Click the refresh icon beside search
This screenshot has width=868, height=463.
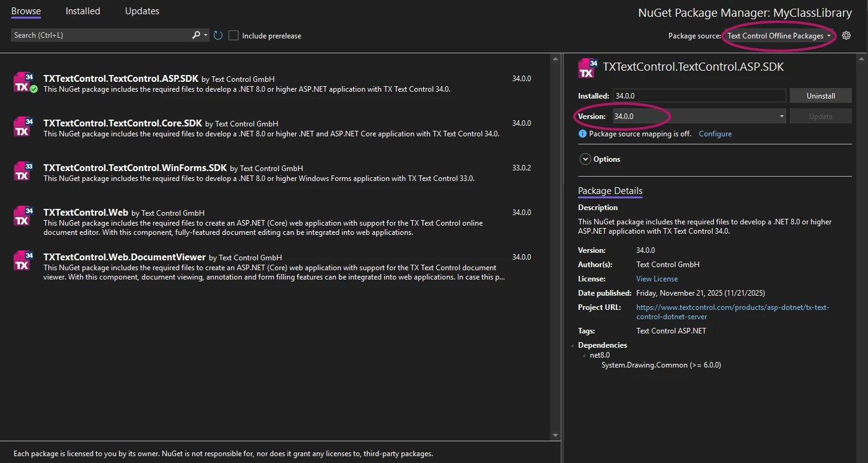coord(218,35)
